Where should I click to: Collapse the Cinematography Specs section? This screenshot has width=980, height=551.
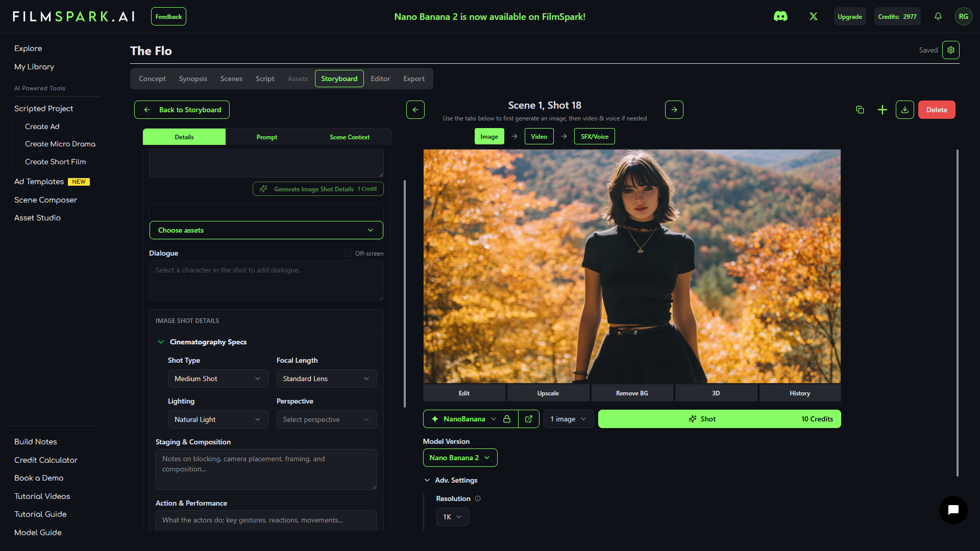click(161, 342)
